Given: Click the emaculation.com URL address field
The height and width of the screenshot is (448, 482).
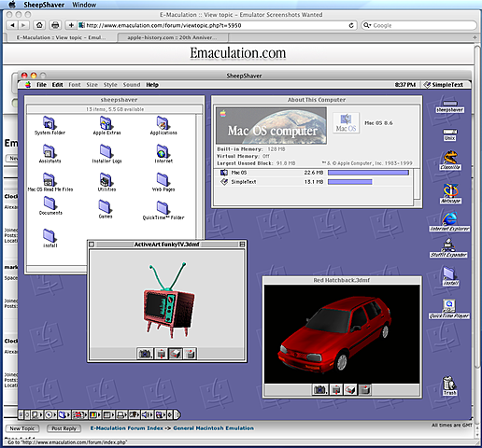Looking at the screenshot, I should pos(218,25).
